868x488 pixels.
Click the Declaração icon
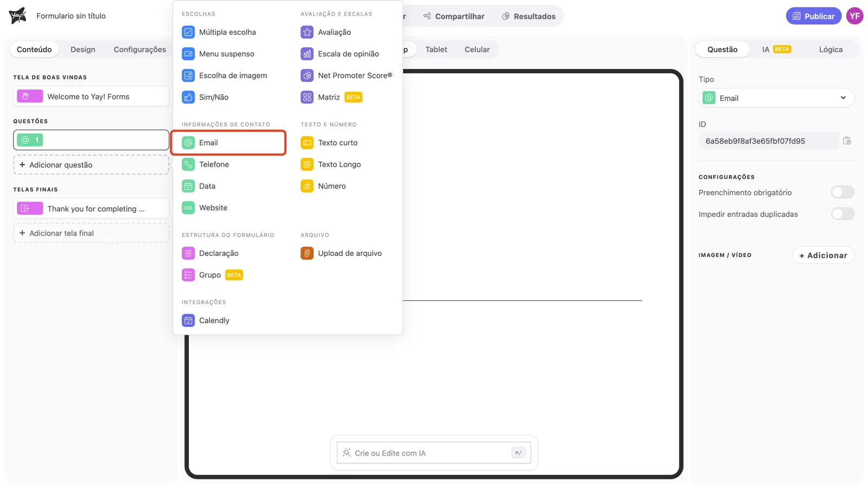188,253
